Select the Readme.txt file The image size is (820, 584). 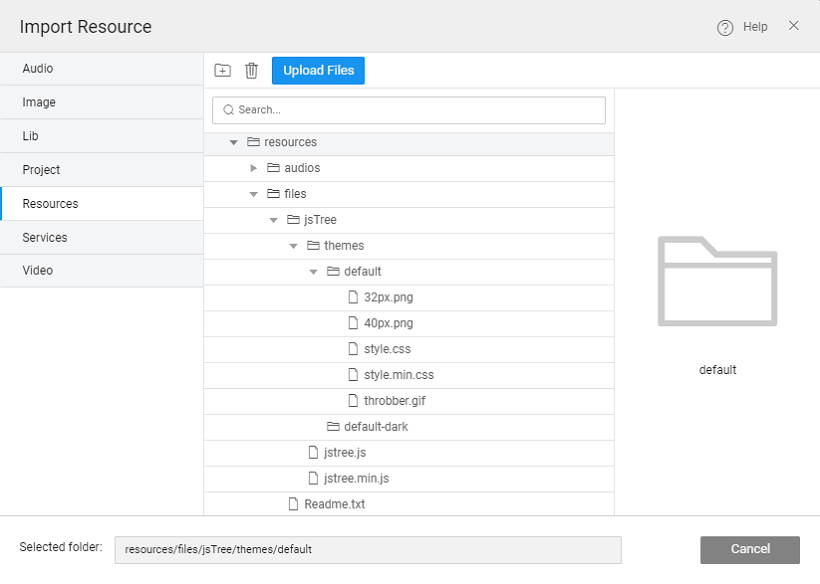pyautogui.click(x=334, y=504)
